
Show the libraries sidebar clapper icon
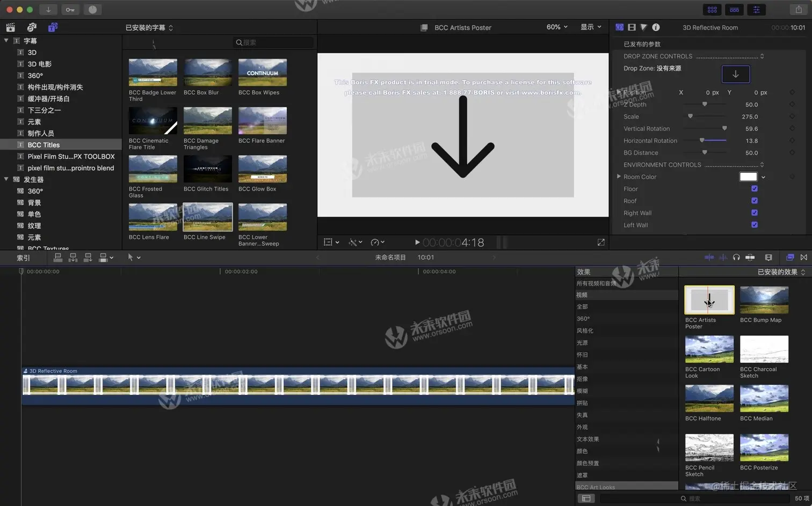click(10, 27)
